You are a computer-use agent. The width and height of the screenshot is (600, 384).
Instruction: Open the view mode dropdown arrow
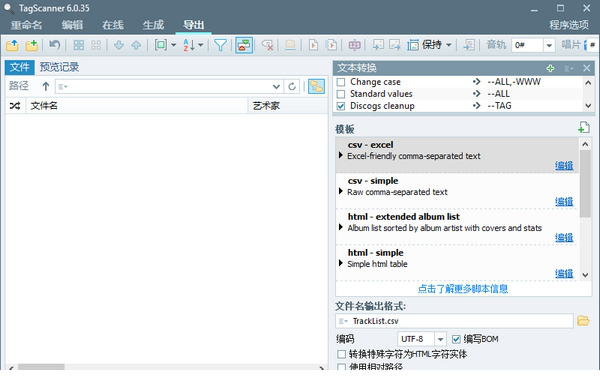[x=174, y=45]
